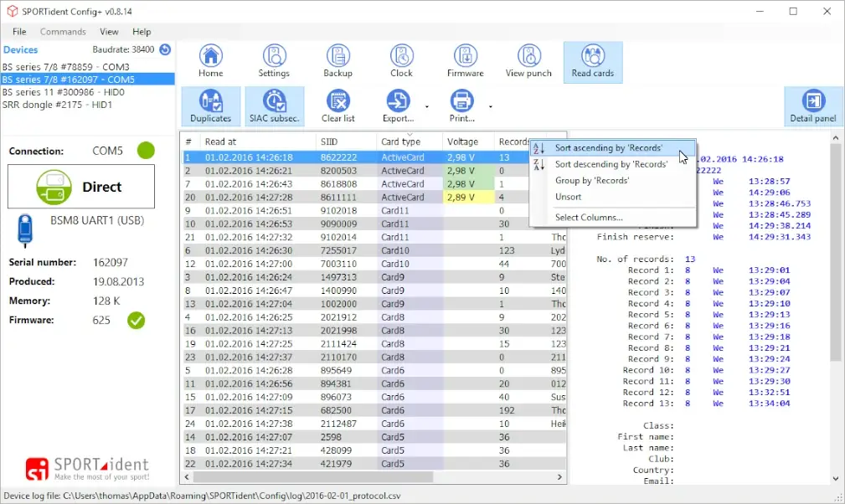
Task: Expand the Export dropdown arrow
Action: 427,107
